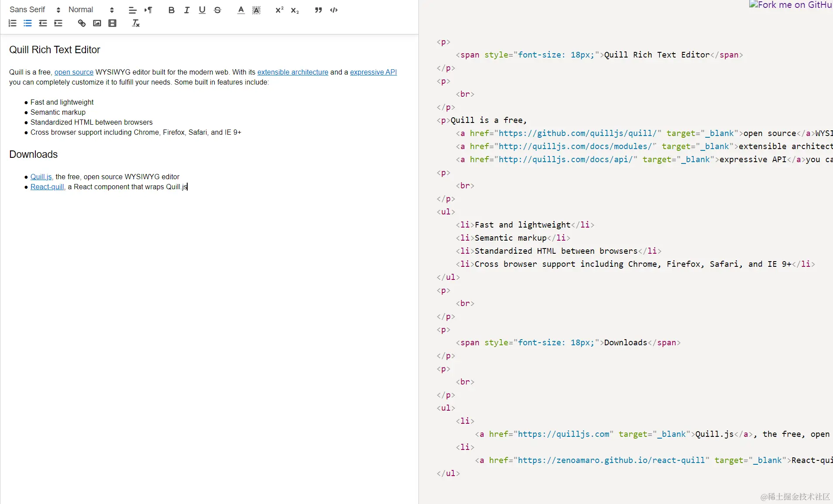Open the 'open source' link
The width and height of the screenshot is (833, 504).
tap(74, 72)
